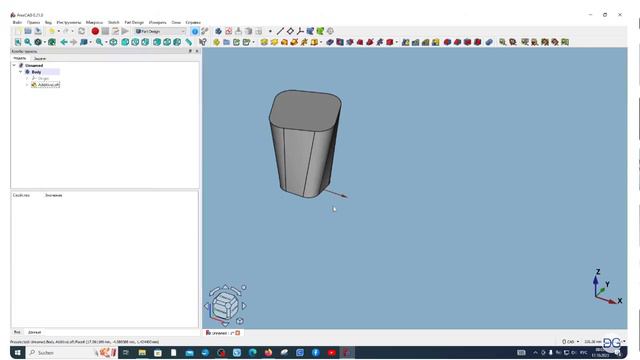This screenshot has height=360, width=640.
Task: Click the lofted solid in the 3D view
Action: [305, 143]
